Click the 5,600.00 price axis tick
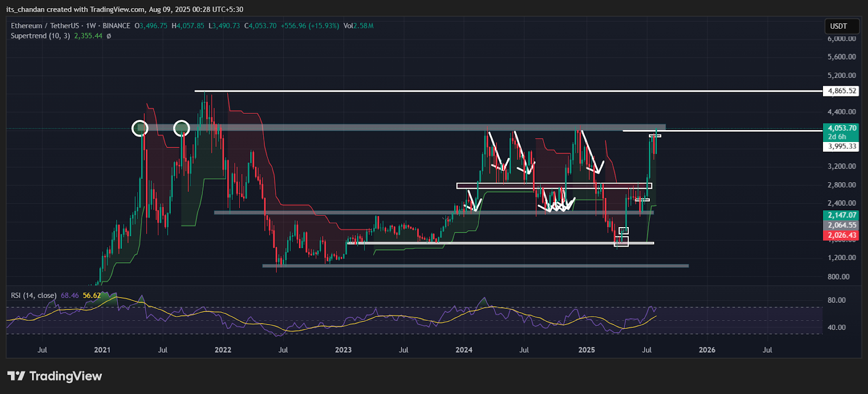The image size is (868, 394). point(842,57)
